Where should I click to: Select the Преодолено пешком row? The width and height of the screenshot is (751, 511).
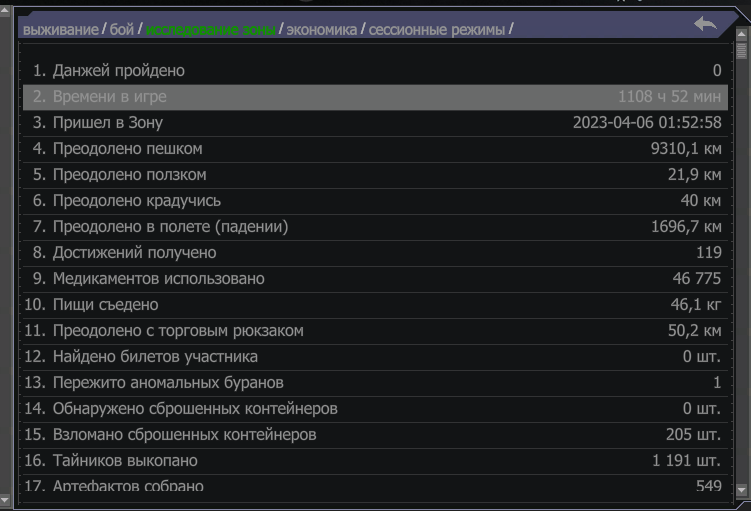376,149
